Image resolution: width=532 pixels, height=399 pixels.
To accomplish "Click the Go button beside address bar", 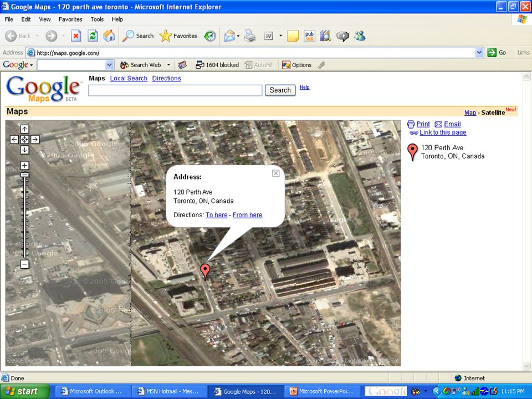I will pos(497,53).
